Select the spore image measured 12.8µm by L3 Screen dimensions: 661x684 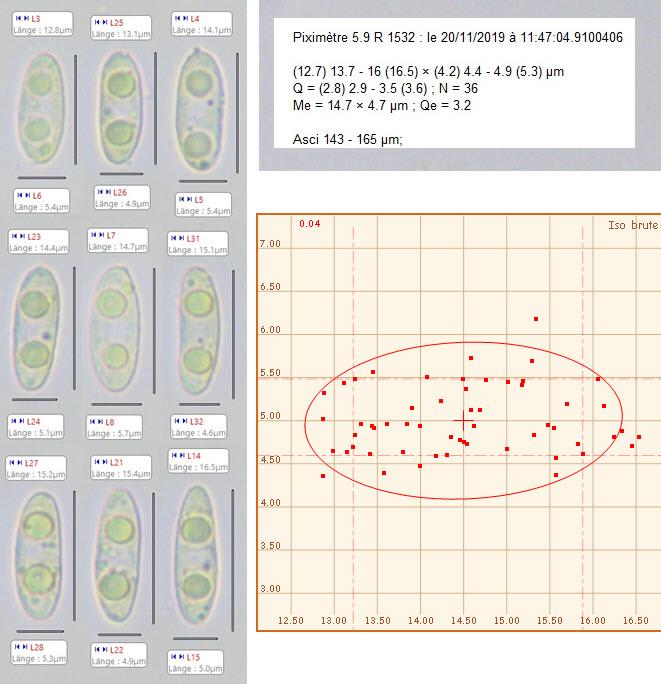click(x=41, y=109)
